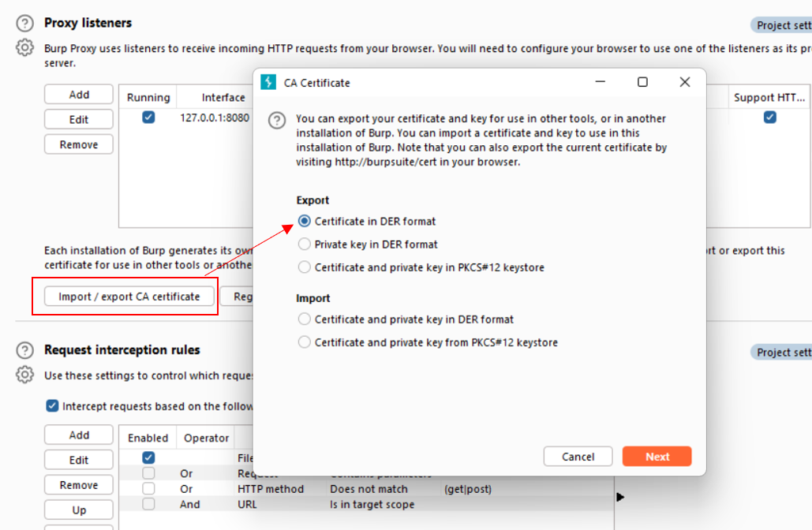
Task: Toggle Intercept requests based on rules checkbox
Action: pos(52,405)
